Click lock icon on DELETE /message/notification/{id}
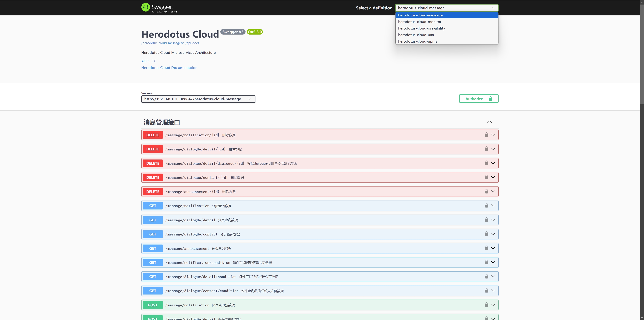The width and height of the screenshot is (644, 320). click(486, 135)
